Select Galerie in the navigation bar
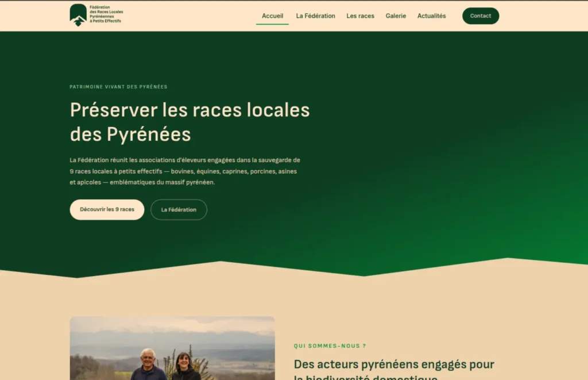 [x=396, y=16]
